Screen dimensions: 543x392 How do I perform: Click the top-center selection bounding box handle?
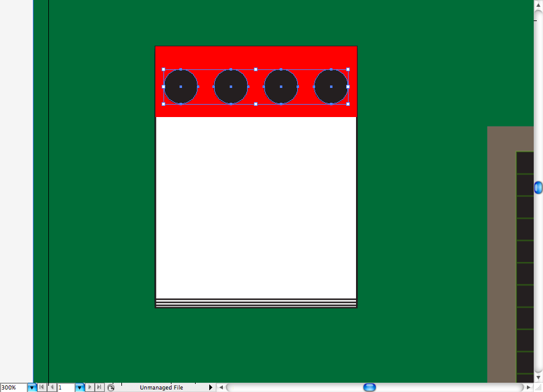click(x=256, y=69)
